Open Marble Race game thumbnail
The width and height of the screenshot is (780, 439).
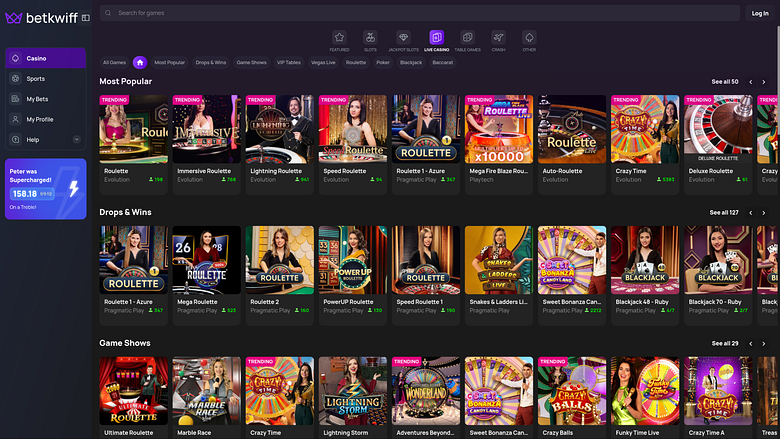[x=206, y=391]
